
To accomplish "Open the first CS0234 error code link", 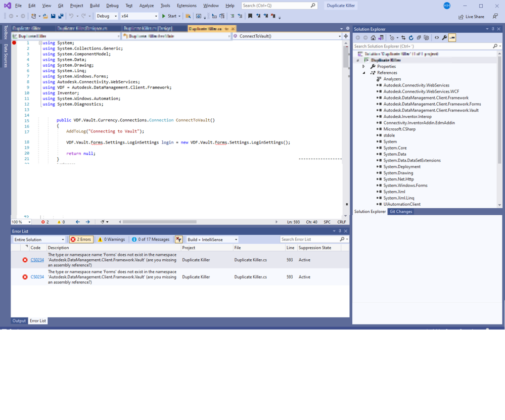I will pyautogui.click(x=37, y=260).
